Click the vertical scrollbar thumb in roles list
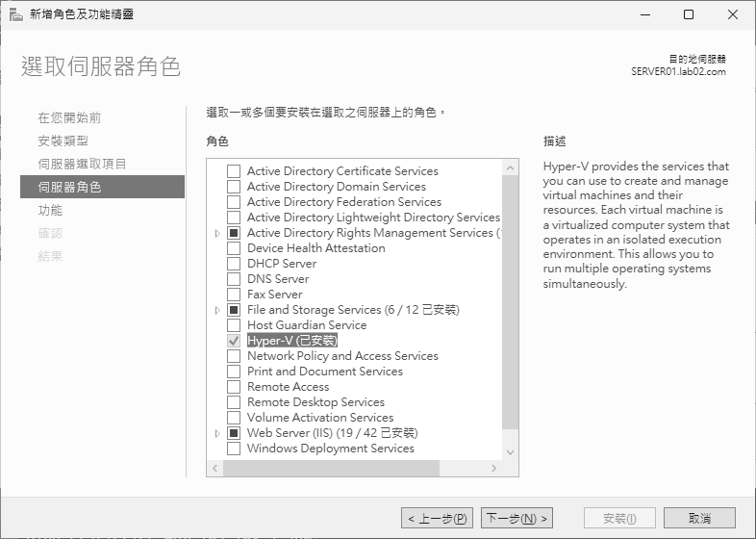The width and height of the screenshot is (756, 539). (x=510, y=302)
